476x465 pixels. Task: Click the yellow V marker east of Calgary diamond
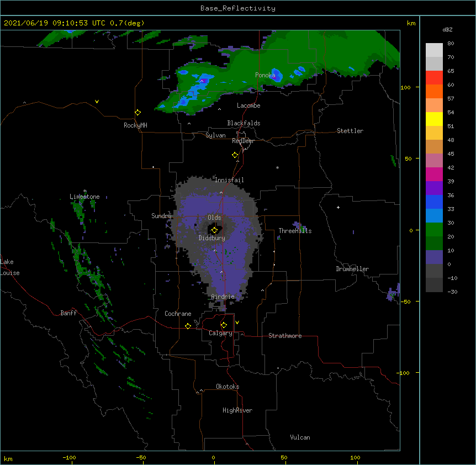[x=237, y=323]
